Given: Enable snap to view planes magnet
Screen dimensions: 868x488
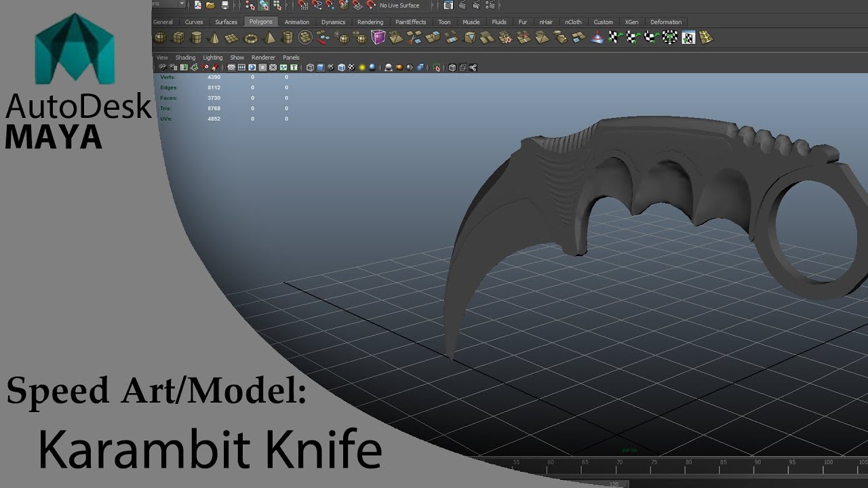Looking at the screenshot, I should coord(357,5).
